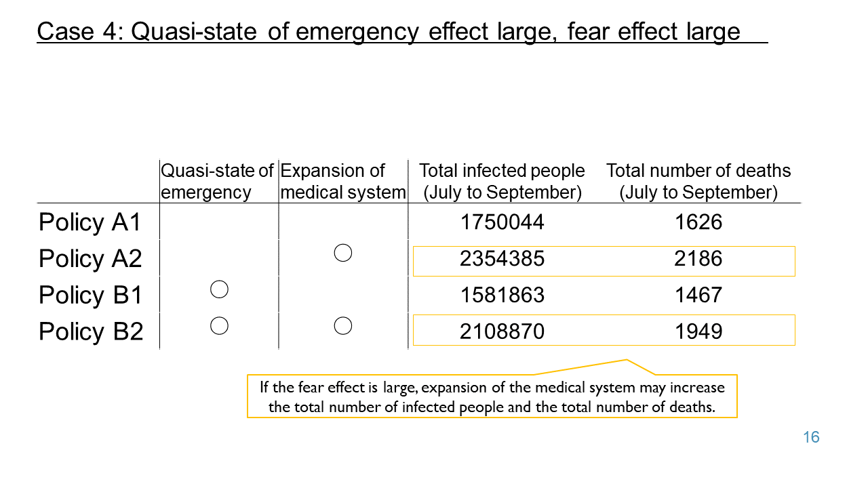
Task: Click the Policy B2 quasi-state of emergency circle
Action: pyautogui.click(x=219, y=326)
